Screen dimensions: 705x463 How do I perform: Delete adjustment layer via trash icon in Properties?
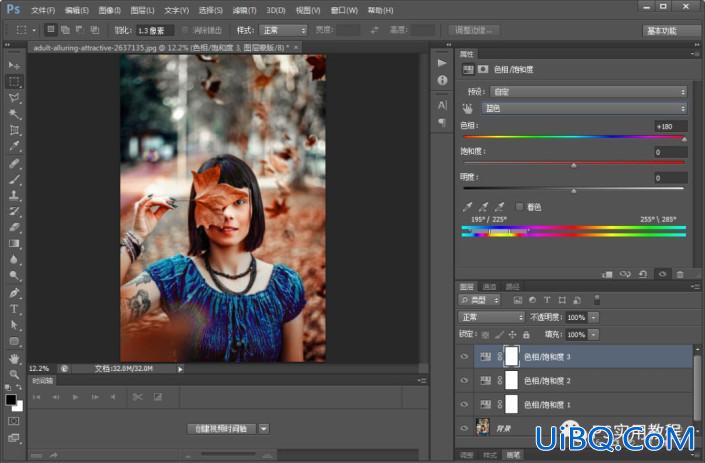tap(680, 274)
